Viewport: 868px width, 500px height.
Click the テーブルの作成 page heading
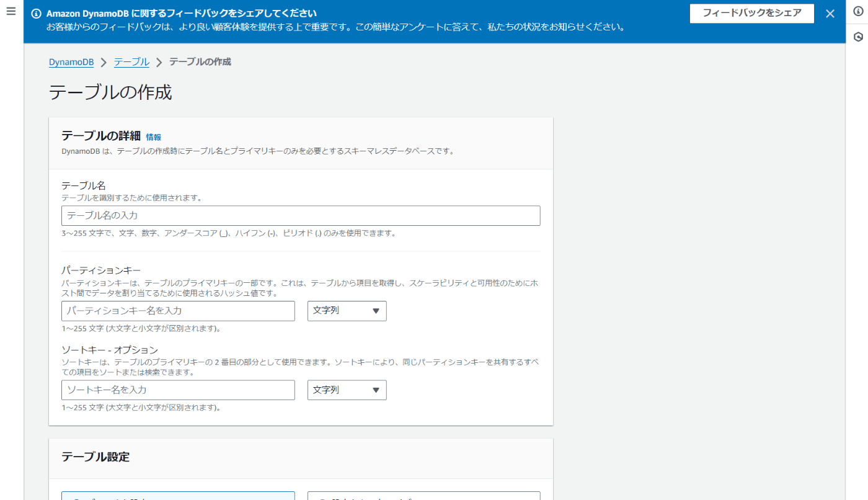coord(110,92)
